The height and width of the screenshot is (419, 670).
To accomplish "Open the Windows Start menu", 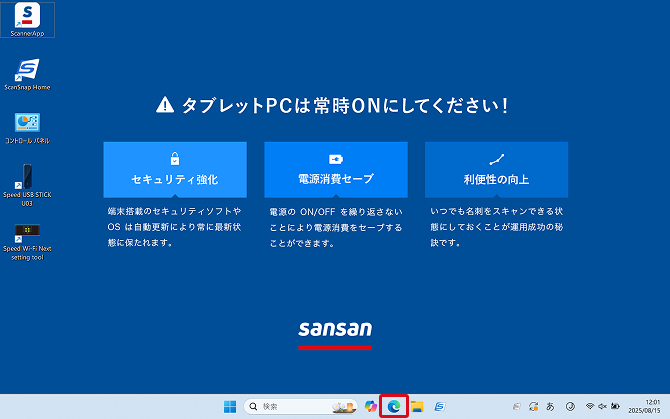I will coord(230,407).
